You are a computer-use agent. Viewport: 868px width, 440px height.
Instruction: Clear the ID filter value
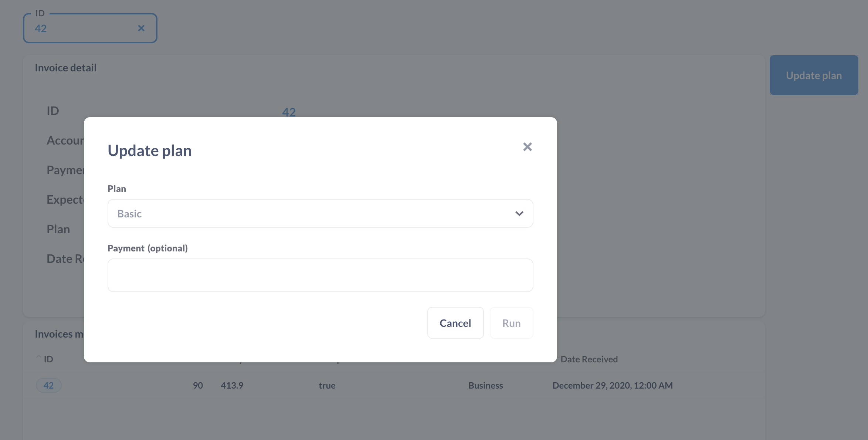[141, 28]
